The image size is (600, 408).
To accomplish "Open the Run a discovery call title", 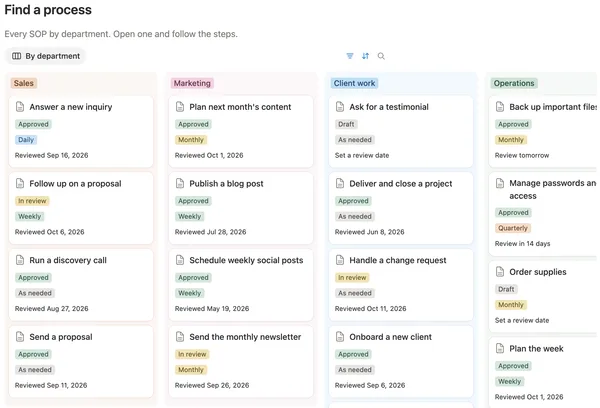I will 68,260.
